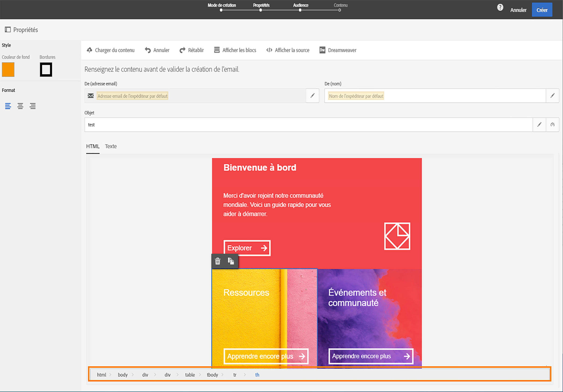This screenshot has height=392, width=563.
Task: Open the orange Couleur de fond swatch
Action: [x=8, y=70]
